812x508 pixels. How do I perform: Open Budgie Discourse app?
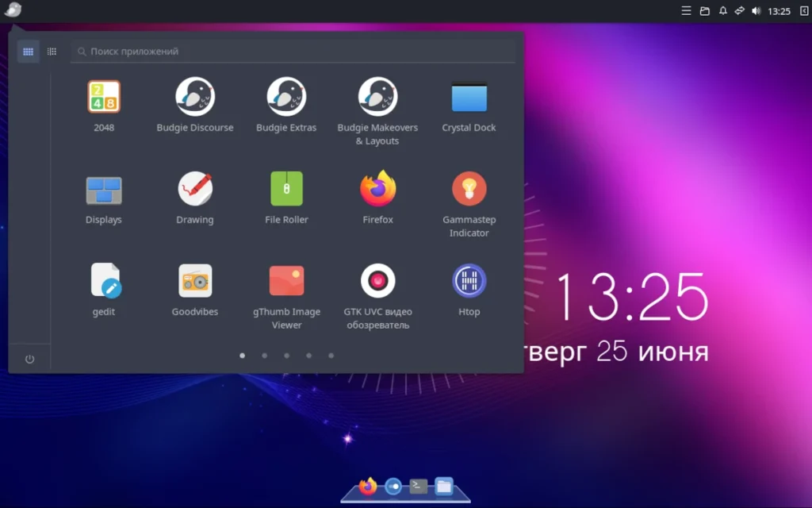[195, 106]
